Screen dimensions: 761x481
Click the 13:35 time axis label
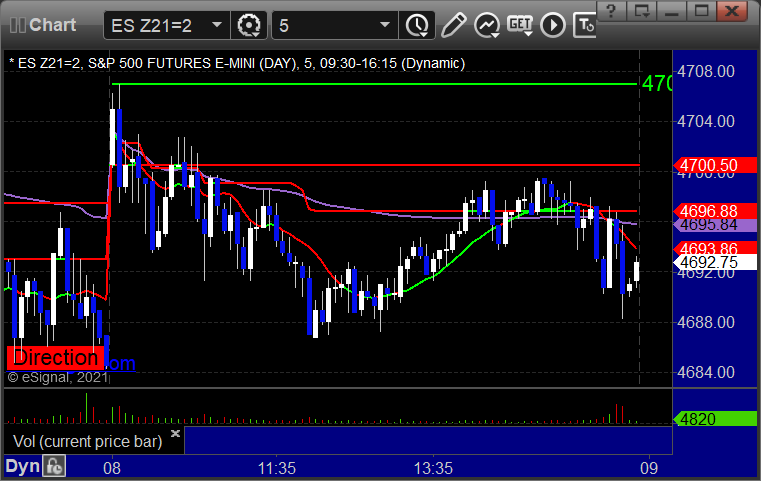(433, 468)
